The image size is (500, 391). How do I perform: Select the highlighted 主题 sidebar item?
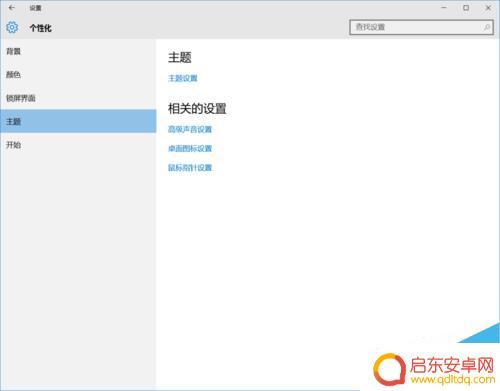point(78,121)
